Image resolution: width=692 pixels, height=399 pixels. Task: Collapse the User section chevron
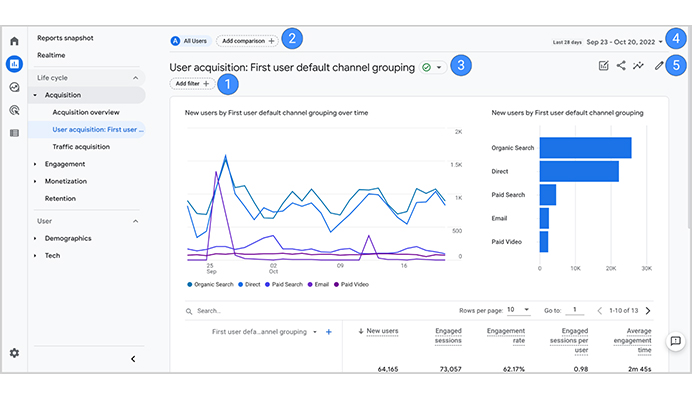tap(135, 221)
